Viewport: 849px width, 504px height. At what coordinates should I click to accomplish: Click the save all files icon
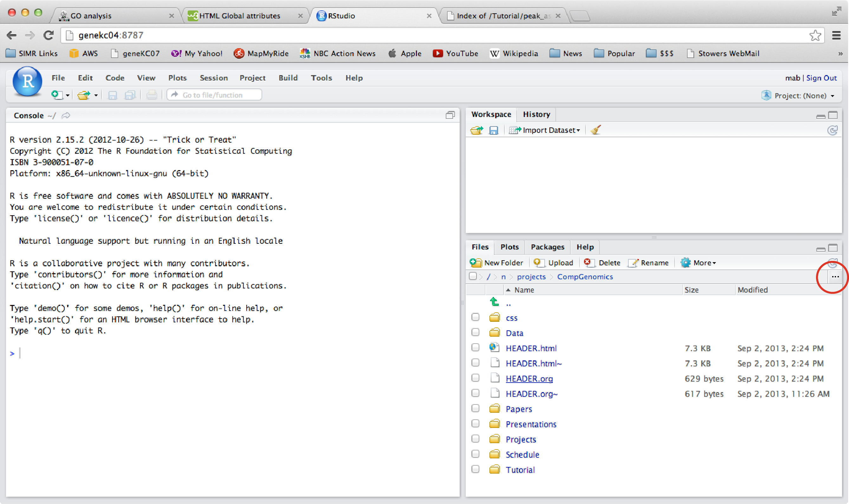pos(130,95)
